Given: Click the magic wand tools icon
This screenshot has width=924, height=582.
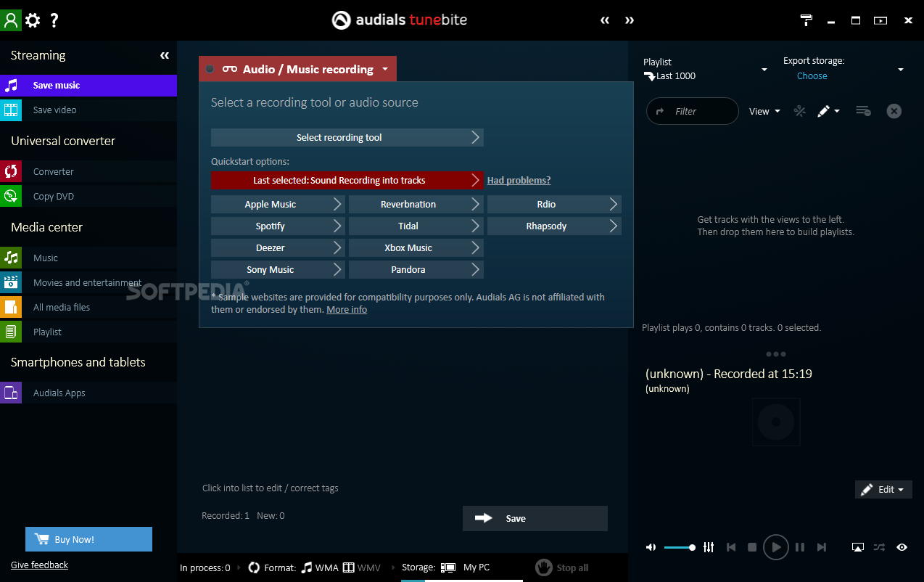Looking at the screenshot, I should point(799,111).
